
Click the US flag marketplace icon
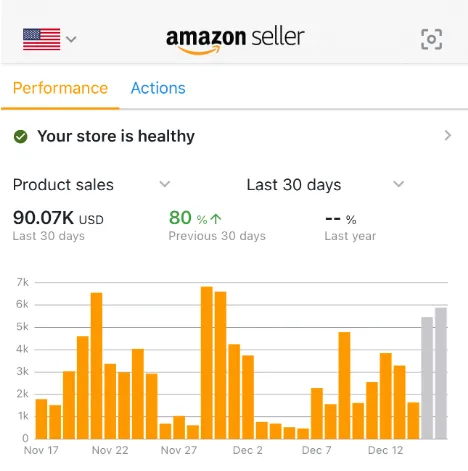42,39
